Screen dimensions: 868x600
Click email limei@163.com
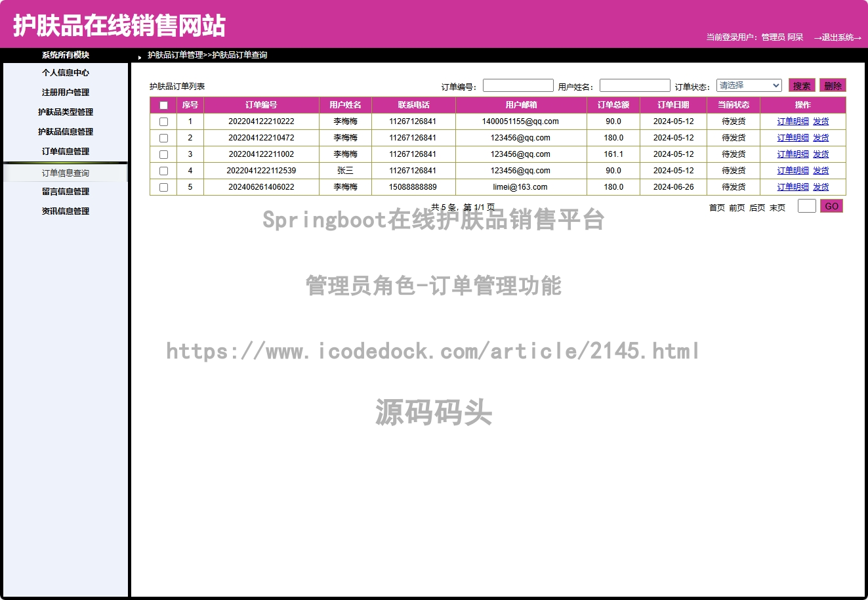[x=520, y=187]
